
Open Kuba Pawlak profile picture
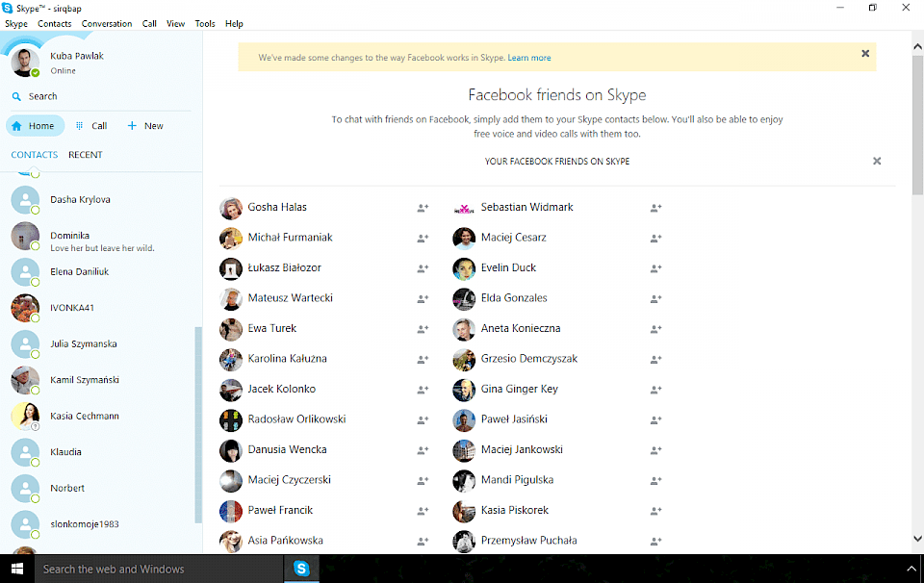[25, 63]
